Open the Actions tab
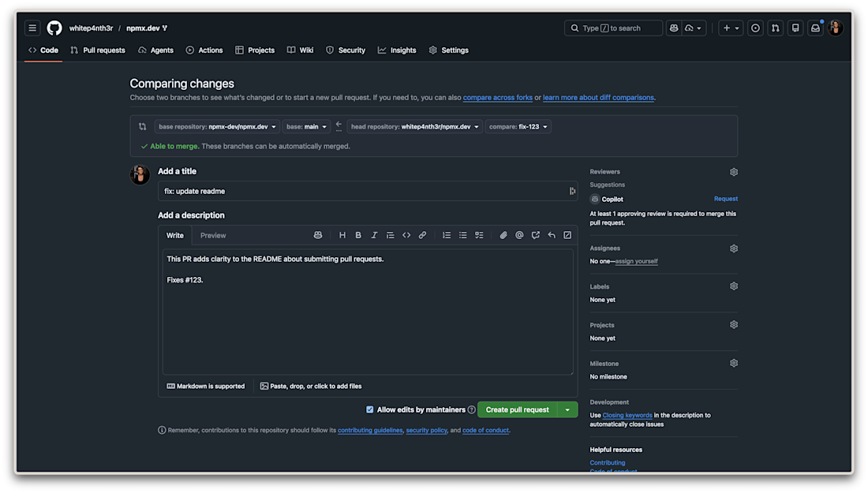The image size is (868, 493). (x=204, y=50)
